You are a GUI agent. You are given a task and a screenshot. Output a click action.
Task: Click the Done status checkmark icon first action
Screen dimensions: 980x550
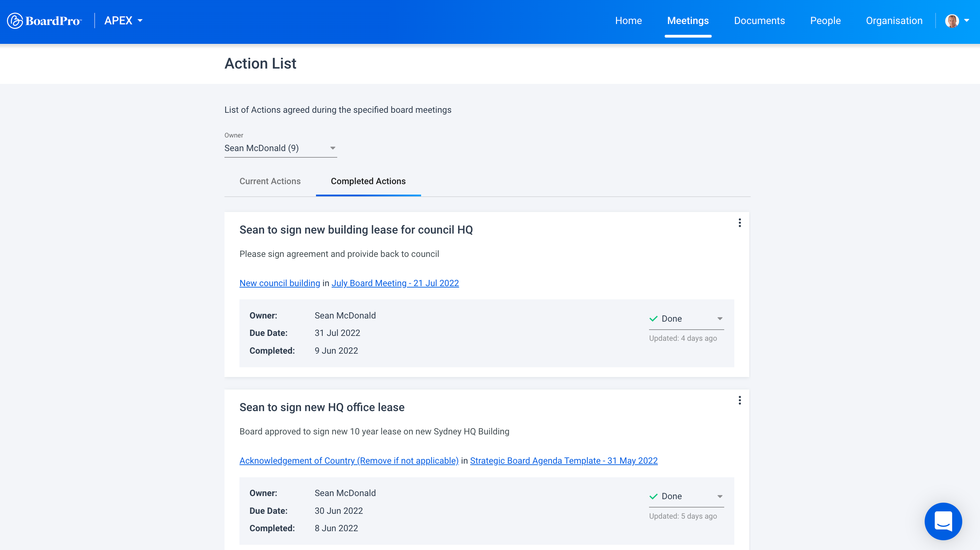654,318
